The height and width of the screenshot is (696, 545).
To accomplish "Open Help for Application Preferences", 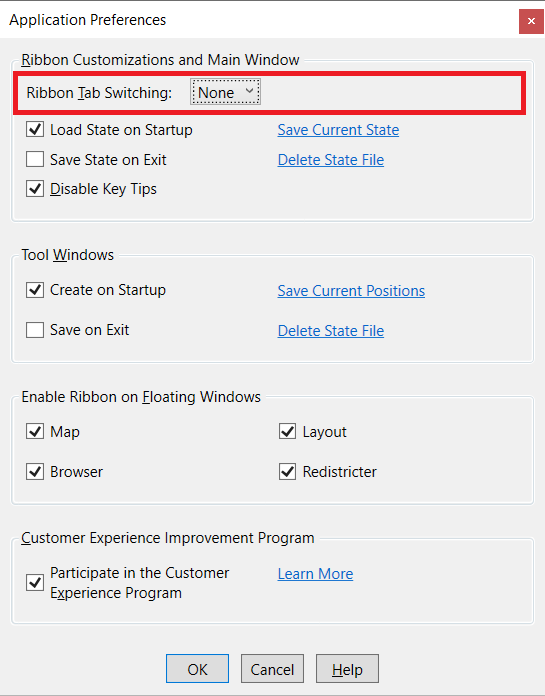I will tap(347, 668).
